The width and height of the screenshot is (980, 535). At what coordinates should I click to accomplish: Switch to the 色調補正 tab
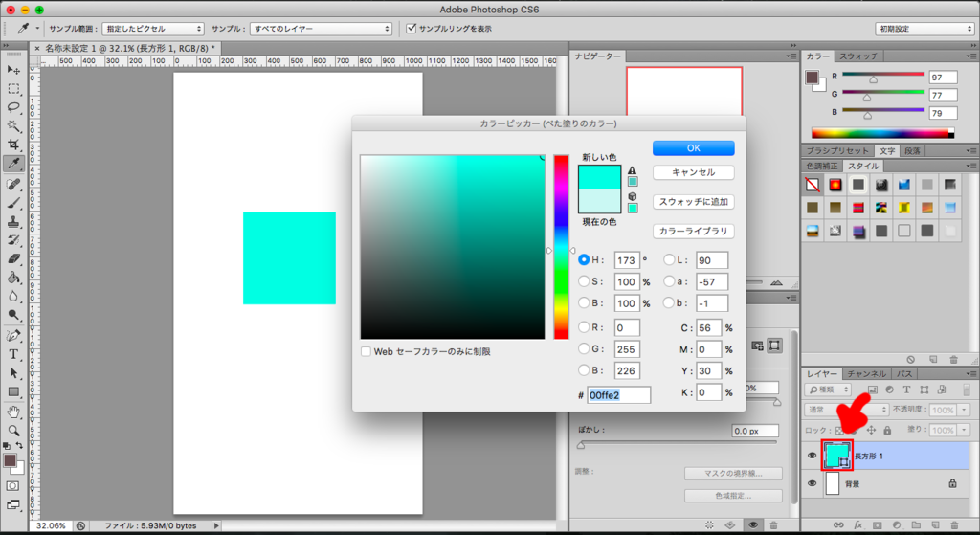(821, 167)
